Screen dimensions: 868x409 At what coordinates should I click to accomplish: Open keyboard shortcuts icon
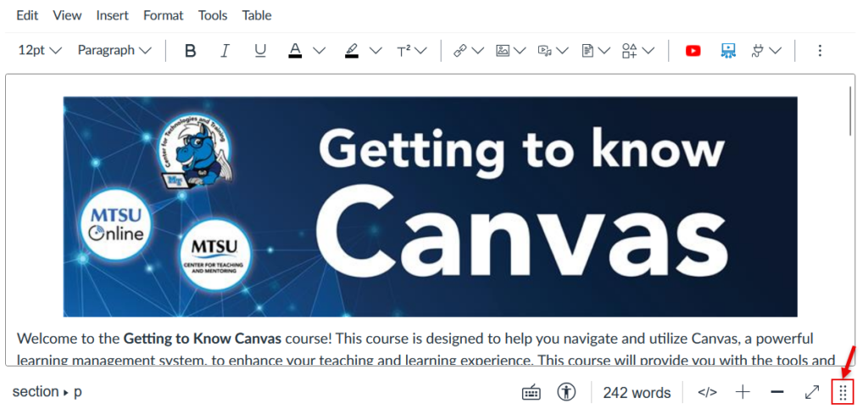pos(531,392)
